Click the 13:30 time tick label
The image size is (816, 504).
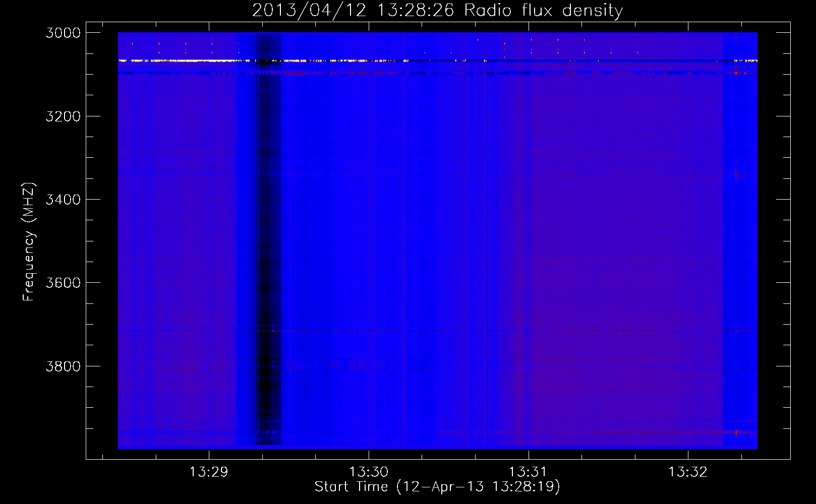coord(369,472)
